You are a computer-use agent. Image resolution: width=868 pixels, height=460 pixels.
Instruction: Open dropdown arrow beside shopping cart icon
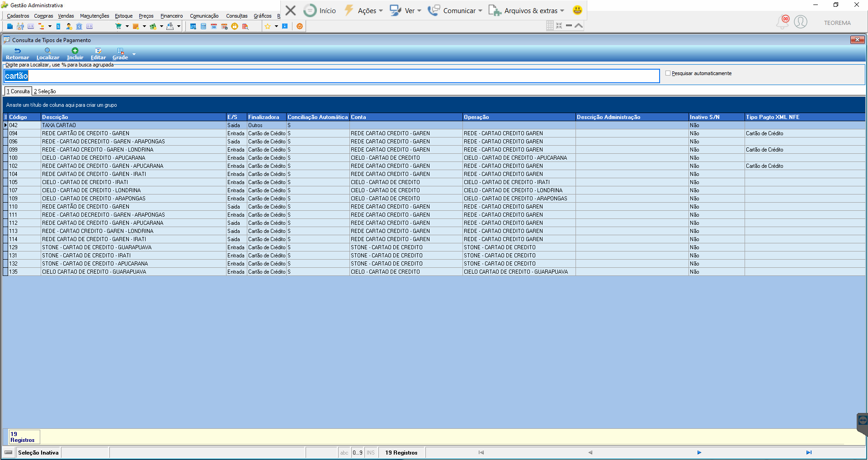pos(127,26)
